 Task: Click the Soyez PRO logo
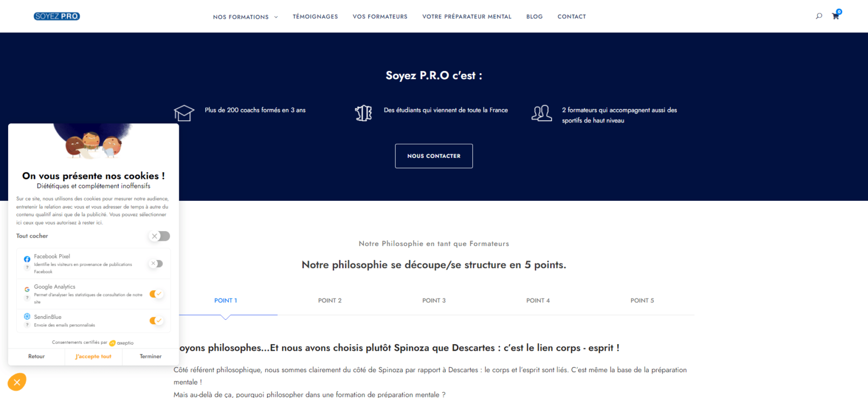click(57, 16)
